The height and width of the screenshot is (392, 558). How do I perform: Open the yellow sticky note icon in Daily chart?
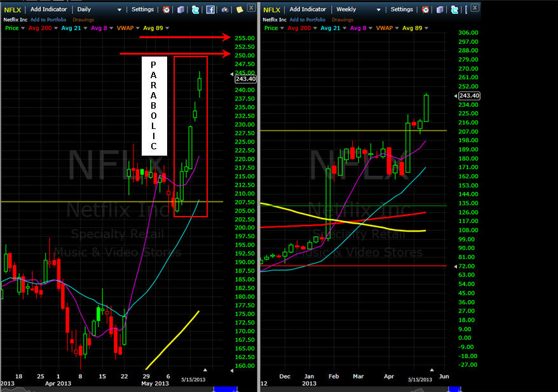[x=240, y=10]
